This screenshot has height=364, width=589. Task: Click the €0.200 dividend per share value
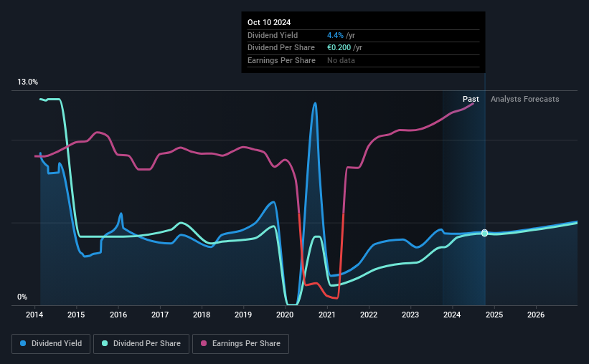[339, 48]
